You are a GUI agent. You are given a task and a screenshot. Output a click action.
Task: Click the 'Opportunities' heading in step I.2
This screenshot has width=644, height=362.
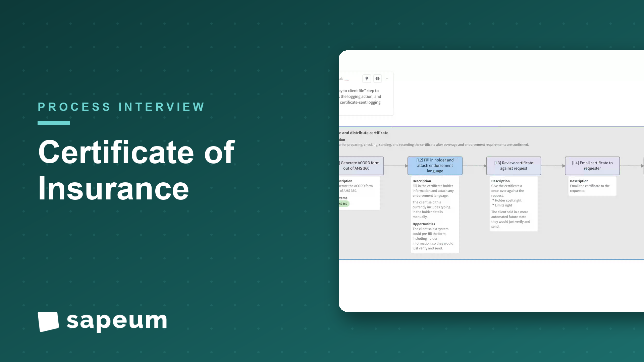tap(424, 224)
